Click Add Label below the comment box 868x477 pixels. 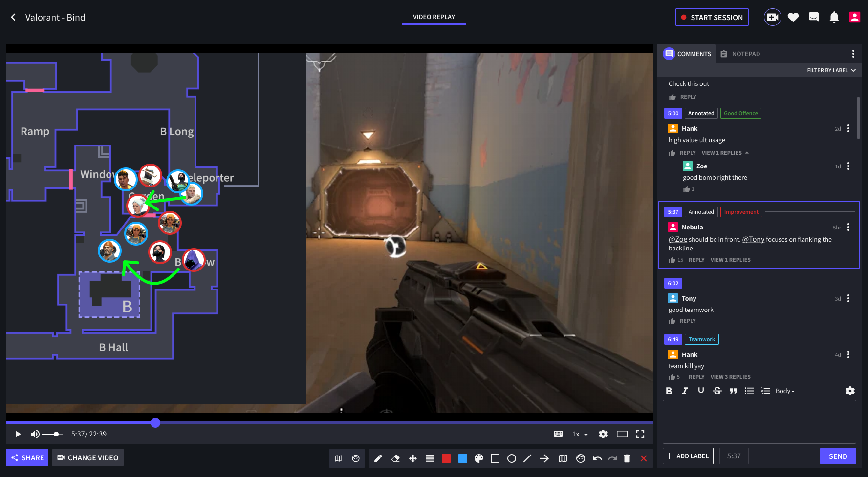coord(688,456)
